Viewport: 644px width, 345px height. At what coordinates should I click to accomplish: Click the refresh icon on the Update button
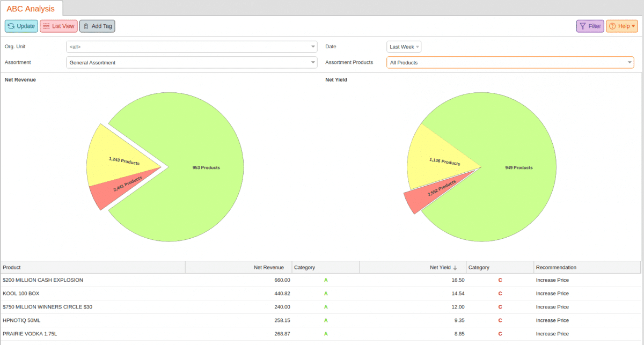coord(11,26)
